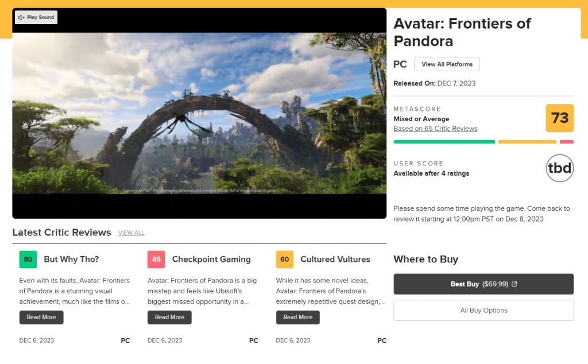Click the Avatar trailer video player
Viewport: 588px width, 364px height.
click(x=199, y=115)
